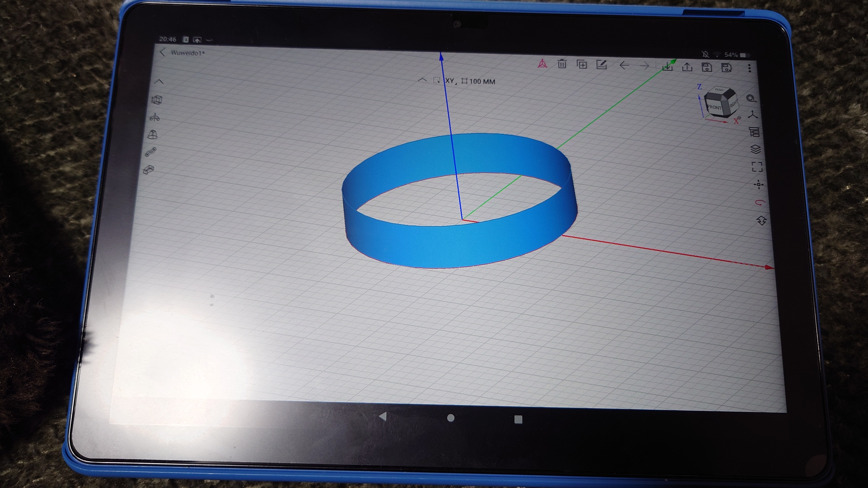The image size is (868, 488).
Task: Click the import download icon
Action: [667, 66]
